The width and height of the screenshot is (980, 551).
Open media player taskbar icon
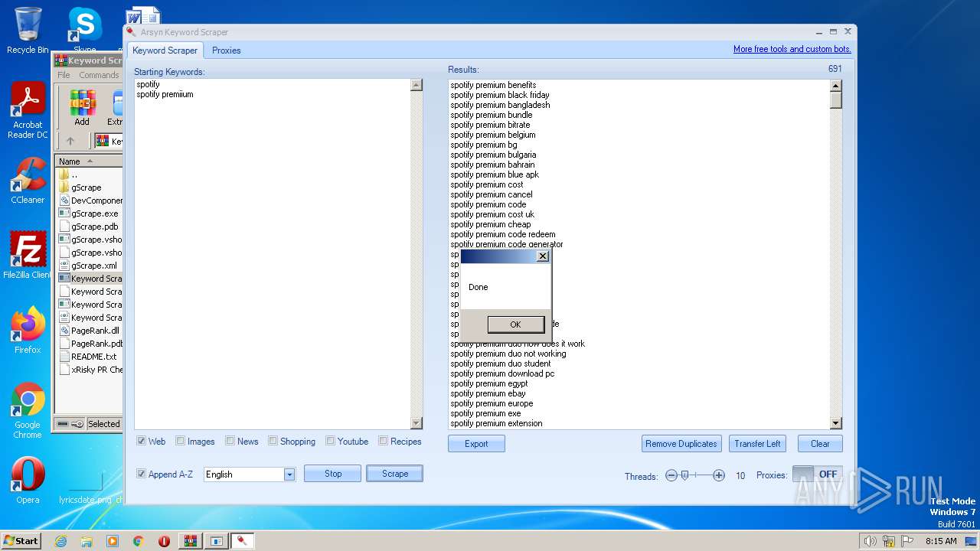(x=113, y=541)
